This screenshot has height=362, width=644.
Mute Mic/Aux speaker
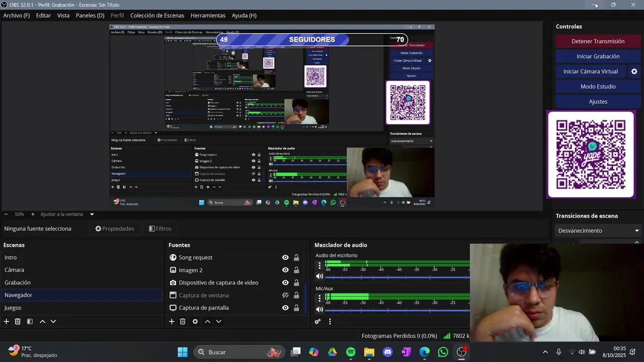click(x=319, y=309)
